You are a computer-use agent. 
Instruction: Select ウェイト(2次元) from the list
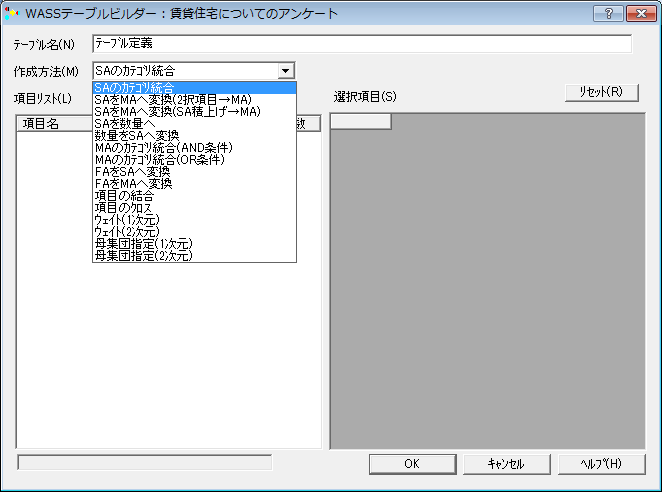(194, 231)
